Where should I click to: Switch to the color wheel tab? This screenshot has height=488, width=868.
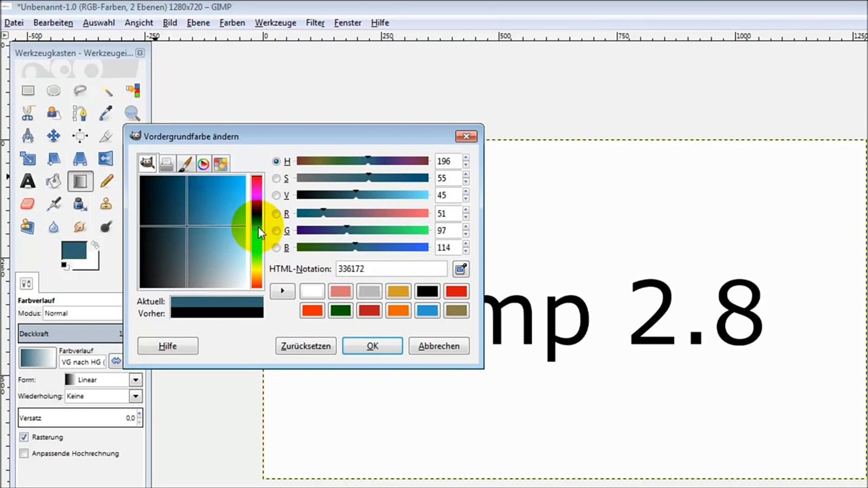point(203,164)
